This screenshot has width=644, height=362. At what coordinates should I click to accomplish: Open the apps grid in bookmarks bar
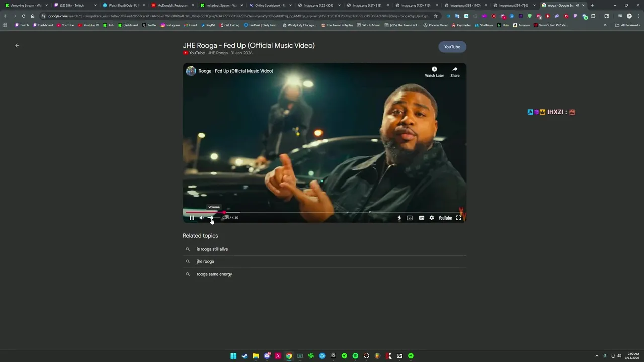pyautogui.click(x=6, y=25)
